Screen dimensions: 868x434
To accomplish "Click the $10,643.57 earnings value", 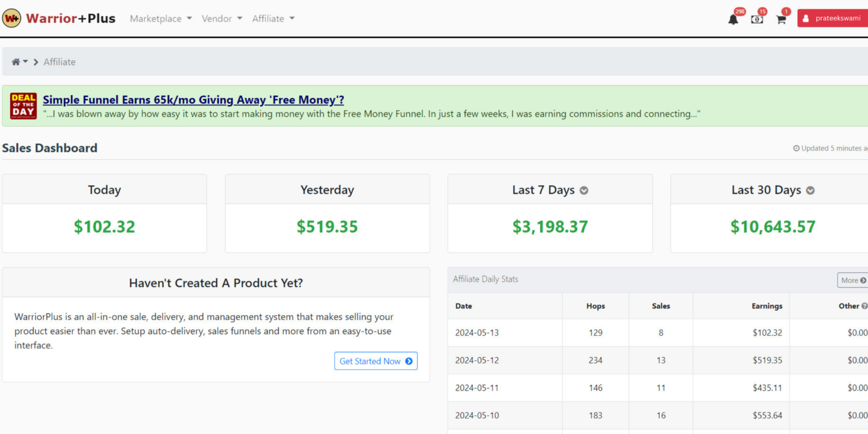I will [x=772, y=227].
